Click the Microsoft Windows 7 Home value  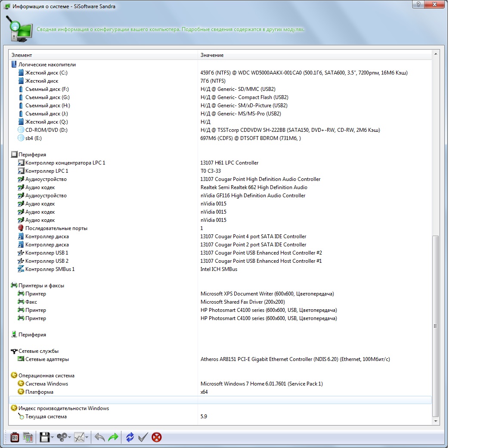(x=262, y=384)
